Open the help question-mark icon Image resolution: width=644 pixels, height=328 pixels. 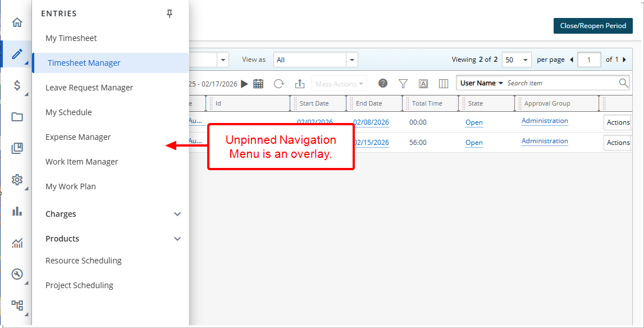[x=382, y=83]
